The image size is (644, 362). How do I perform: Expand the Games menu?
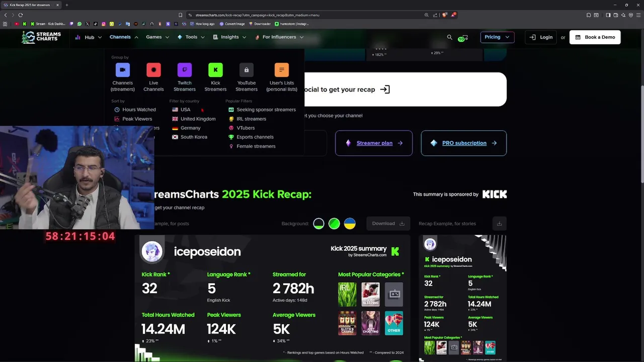157,37
